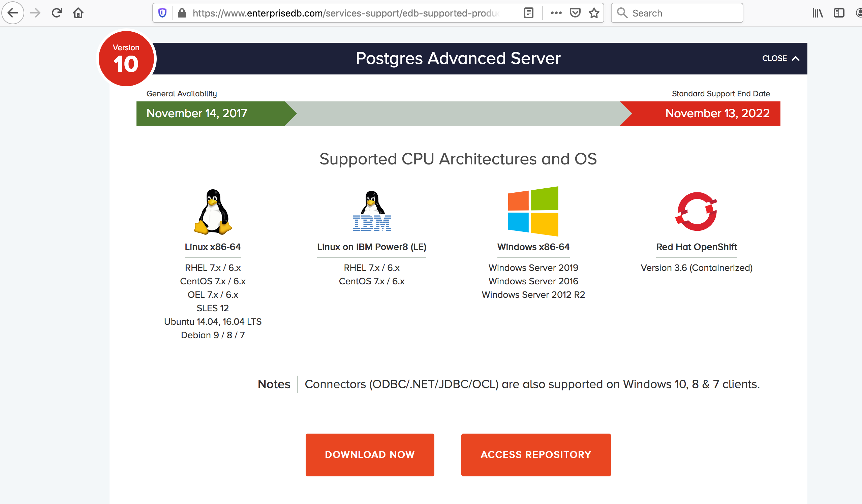The image size is (862, 504).
Task: Bookmark this page with the star
Action: pyautogui.click(x=594, y=13)
